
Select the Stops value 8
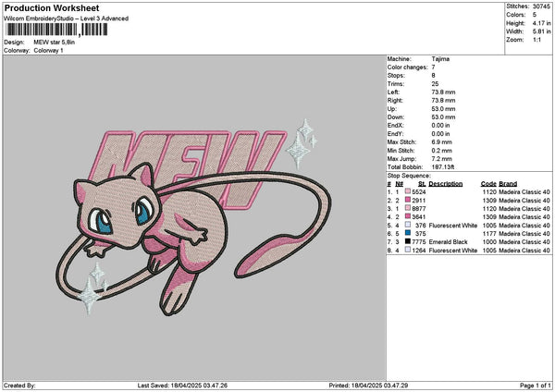coord(433,76)
